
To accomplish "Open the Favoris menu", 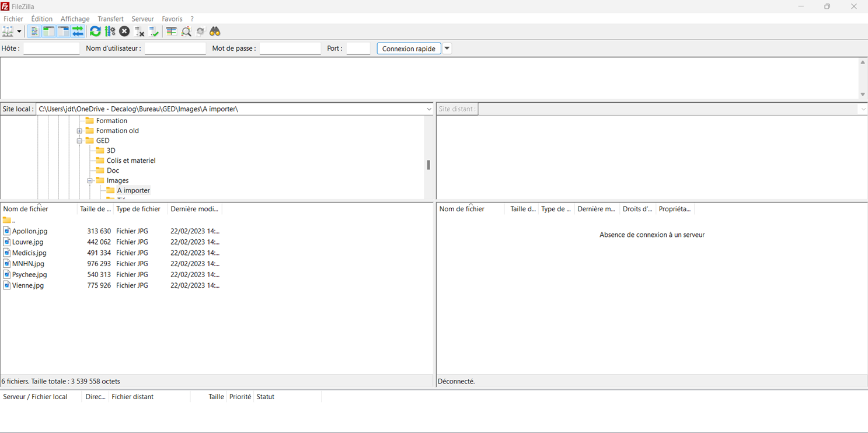I will tap(172, 19).
